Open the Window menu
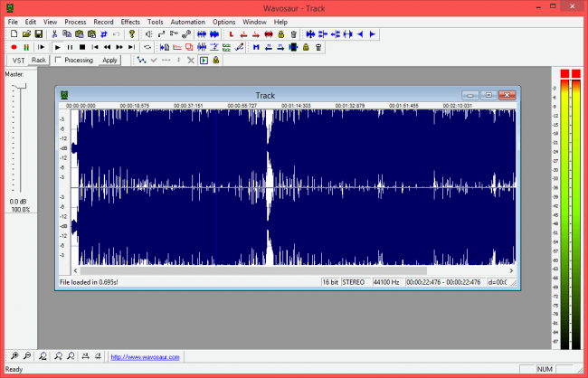 [254, 22]
